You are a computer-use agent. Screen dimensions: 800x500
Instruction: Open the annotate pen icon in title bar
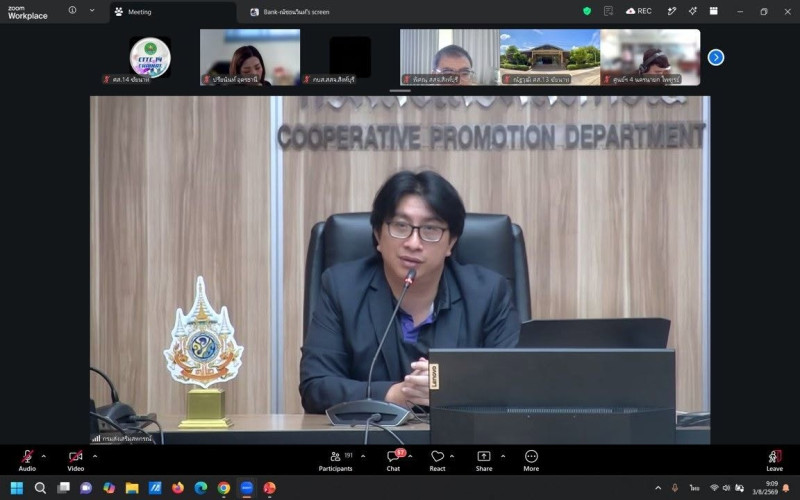672,11
